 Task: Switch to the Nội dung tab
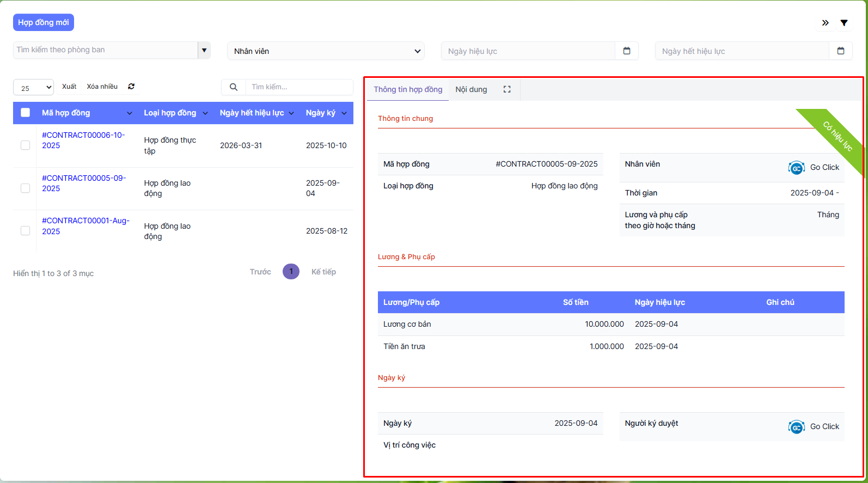[471, 89]
